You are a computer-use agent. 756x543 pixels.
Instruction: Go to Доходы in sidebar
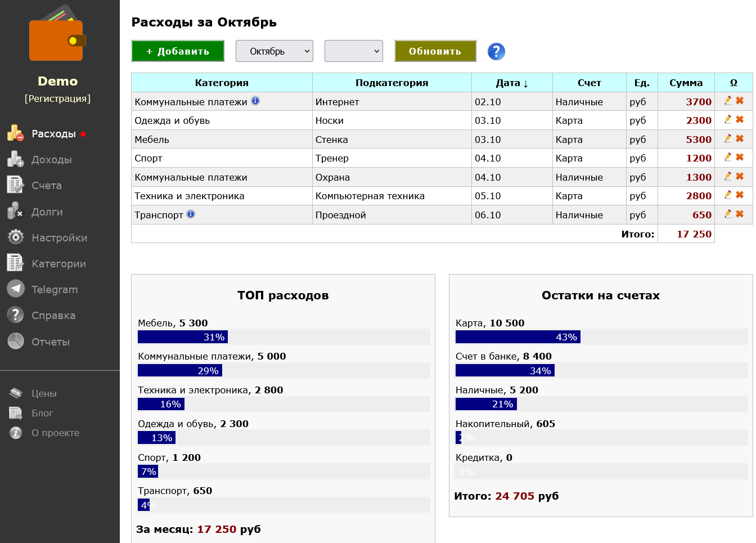[51, 160]
